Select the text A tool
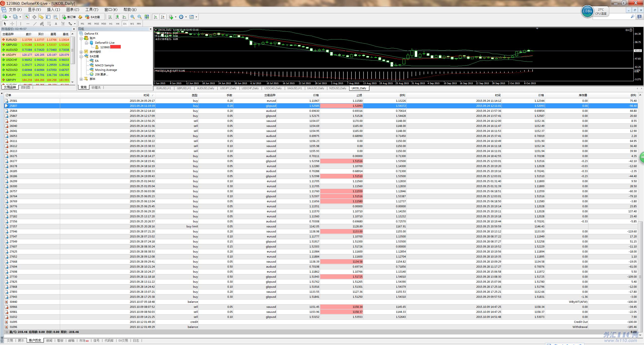This screenshot has width=644, height=345. 56,24
